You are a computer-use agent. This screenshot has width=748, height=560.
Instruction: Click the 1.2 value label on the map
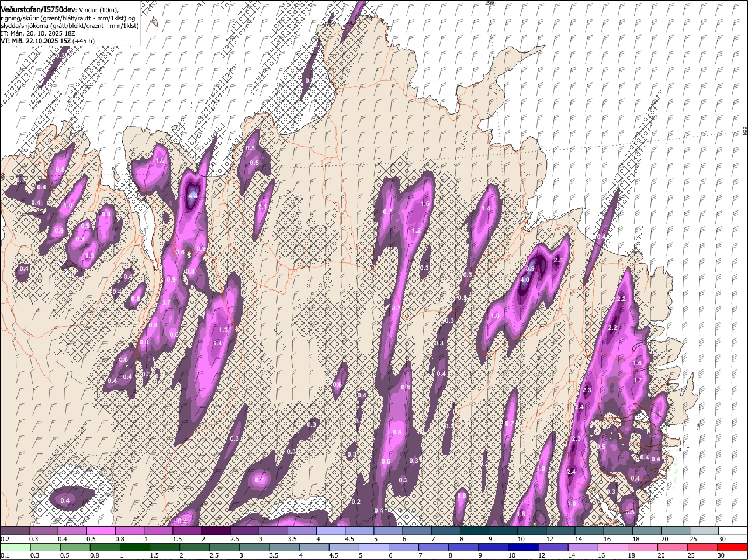(x=416, y=231)
